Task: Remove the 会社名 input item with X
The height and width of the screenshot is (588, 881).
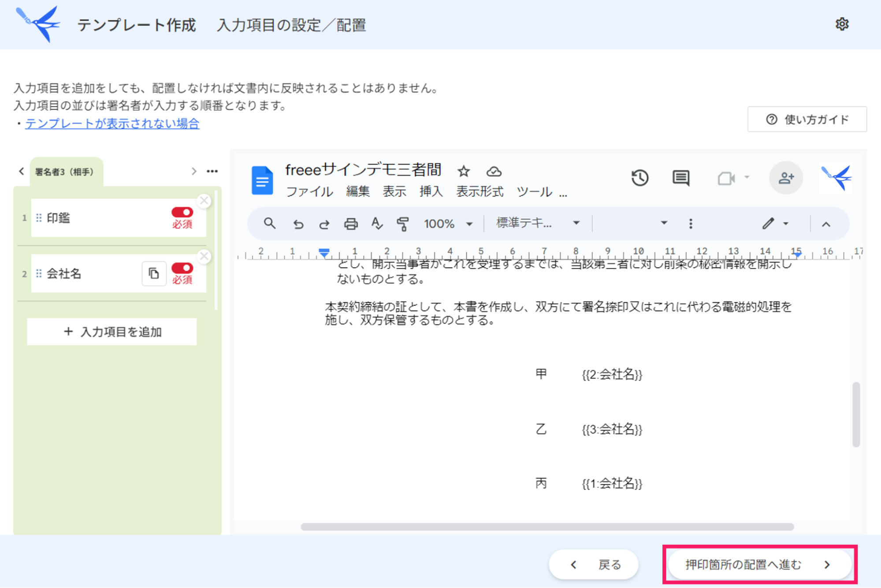Action: (x=204, y=257)
